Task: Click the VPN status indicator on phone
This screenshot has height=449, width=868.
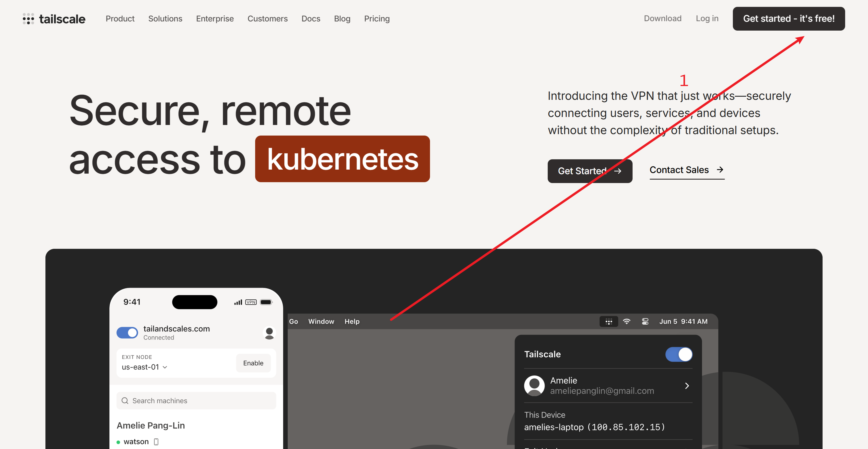Action: coord(251,302)
